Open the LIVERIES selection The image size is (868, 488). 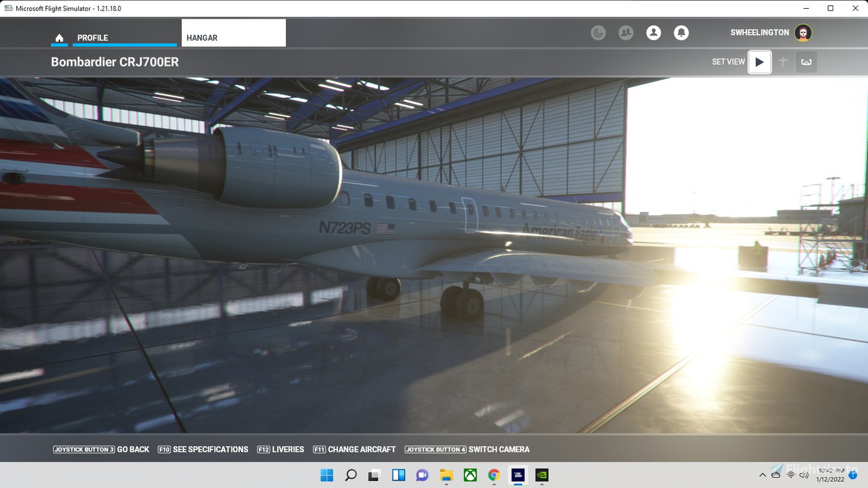pyautogui.click(x=288, y=449)
